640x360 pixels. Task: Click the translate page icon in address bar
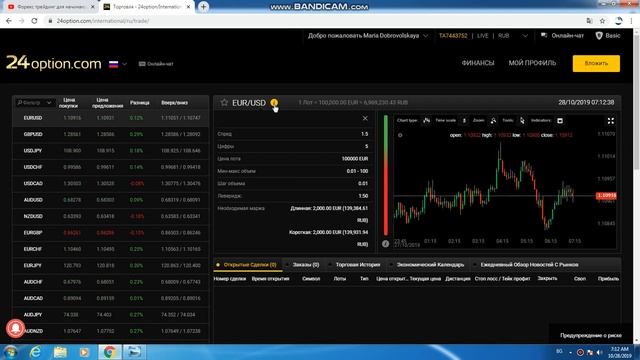(x=589, y=21)
